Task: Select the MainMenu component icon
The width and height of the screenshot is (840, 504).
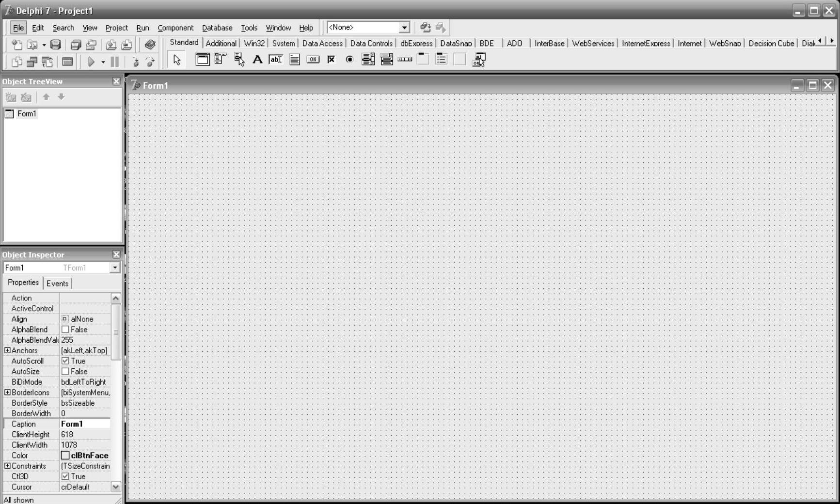Action: (221, 60)
